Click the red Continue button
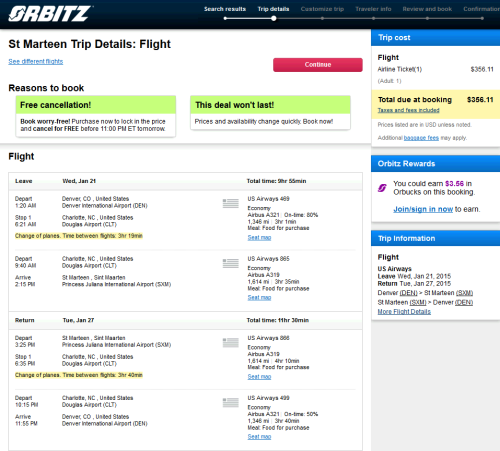 (318, 65)
